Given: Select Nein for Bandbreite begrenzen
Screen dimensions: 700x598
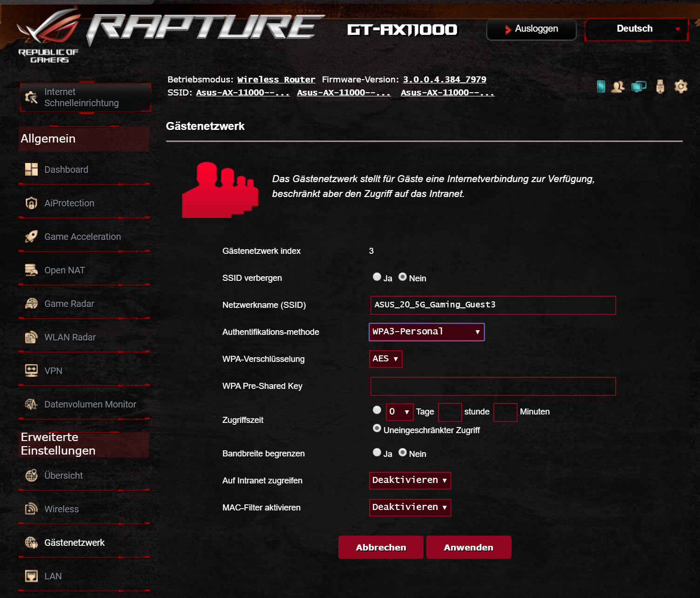Looking at the screenshot, I should coord(403,452).
